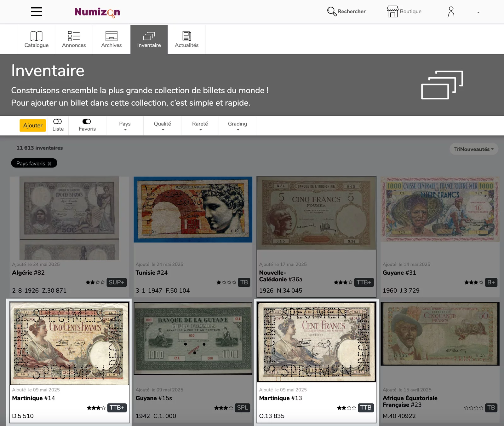Open the hamburger menu
This screenshot has width=504, height=426.
(x=37, y=12)
